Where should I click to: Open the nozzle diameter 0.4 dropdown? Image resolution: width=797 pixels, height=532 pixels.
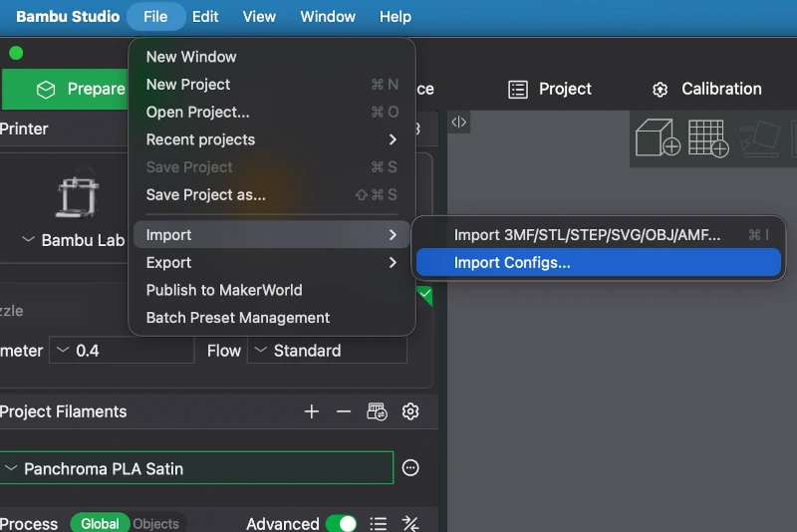(x=122, y=351)
